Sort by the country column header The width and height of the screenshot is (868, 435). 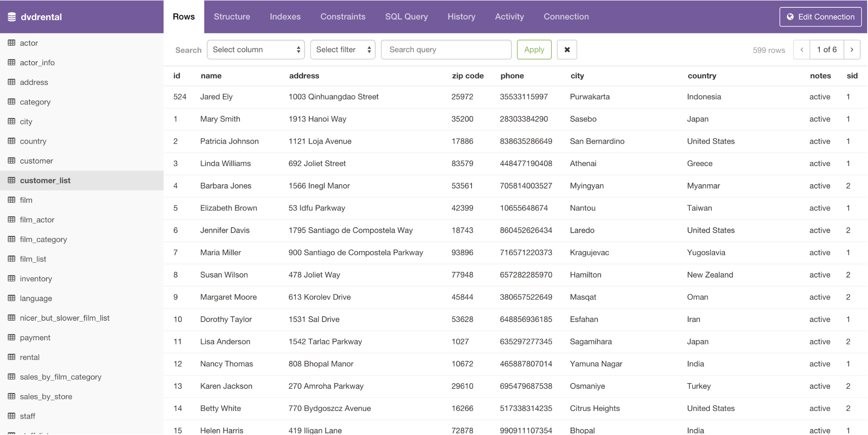702,75
